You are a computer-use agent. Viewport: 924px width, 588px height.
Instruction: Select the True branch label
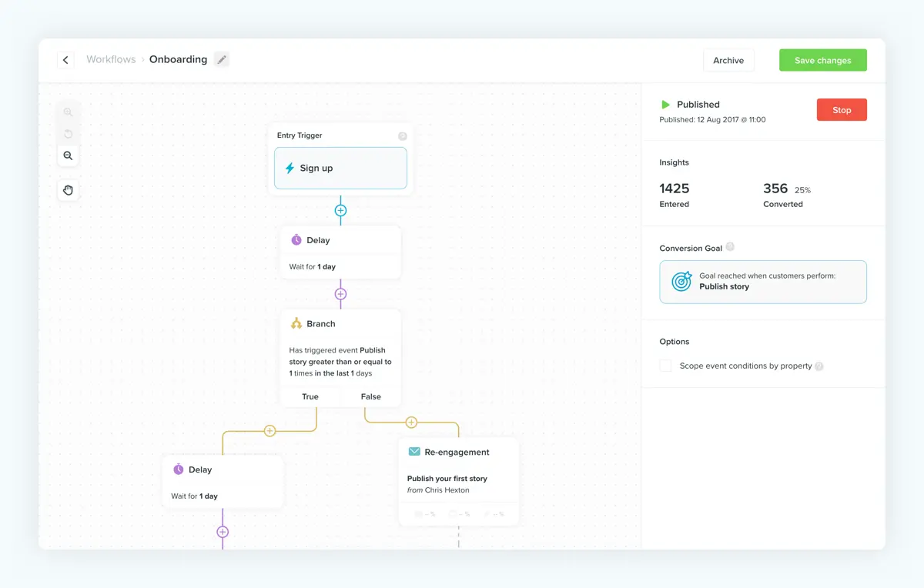(310, 396)
